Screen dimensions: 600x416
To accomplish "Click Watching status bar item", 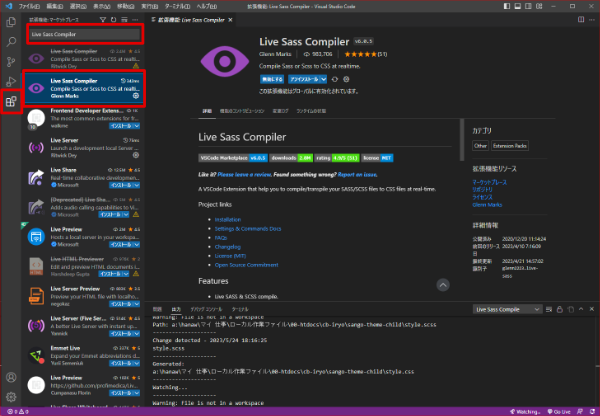I will (525, 411).
